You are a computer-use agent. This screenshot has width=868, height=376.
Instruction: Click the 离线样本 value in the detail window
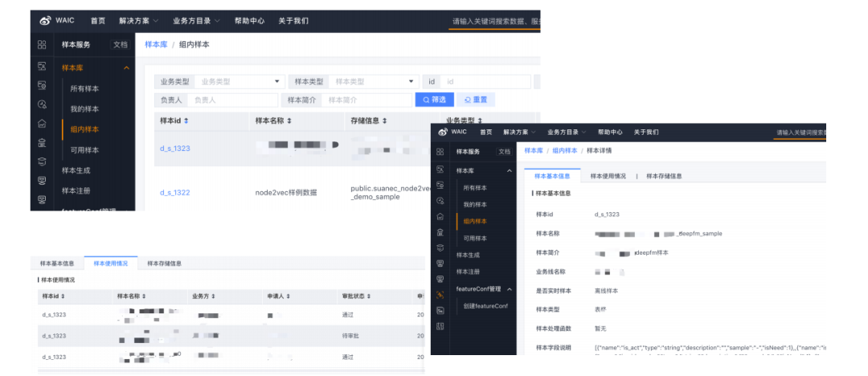click(607, 291)
